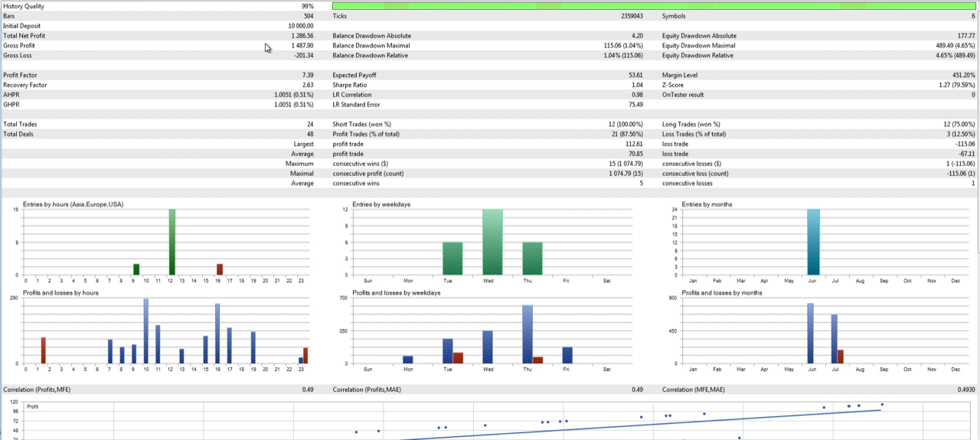Viewport: 980px width, 440px height.
Task: Select the Short Trades (won %) value
Action: (624, 125)
